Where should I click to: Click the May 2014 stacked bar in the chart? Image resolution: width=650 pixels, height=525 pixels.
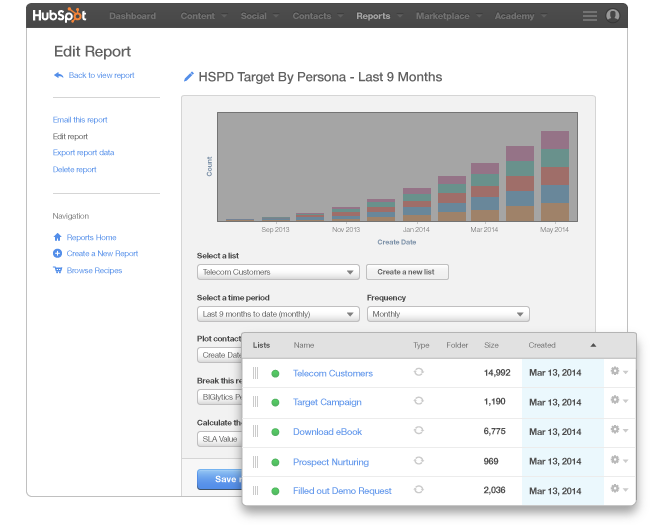pyautogui.click(x=555, y=176)
